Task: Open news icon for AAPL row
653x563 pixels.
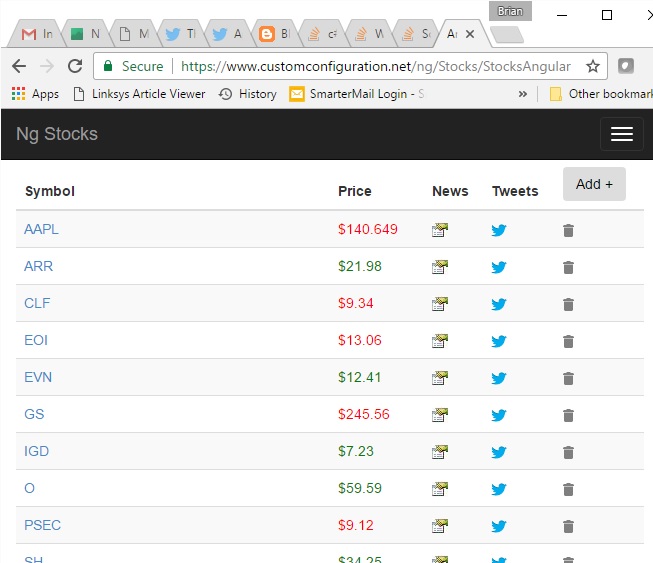Action: [x=440, y=230]
